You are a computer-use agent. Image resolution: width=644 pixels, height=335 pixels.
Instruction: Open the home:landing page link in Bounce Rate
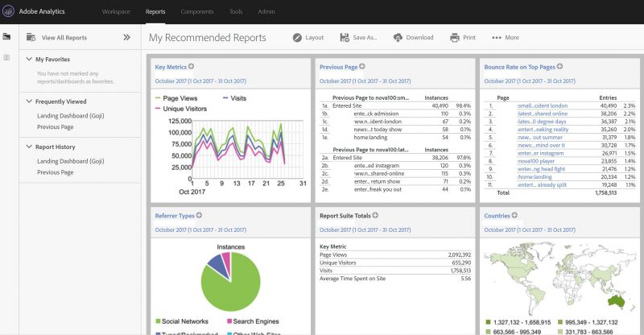click(535, 176)
